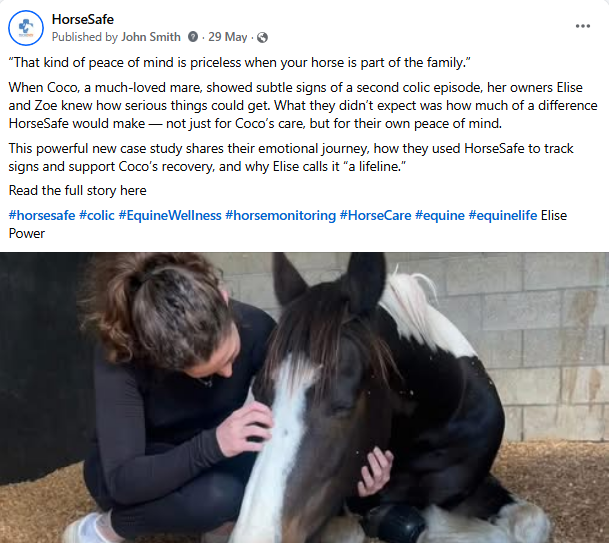Click the #equinelife hashtag
Viewport: 609px width, 543px height.
[503, 215]
